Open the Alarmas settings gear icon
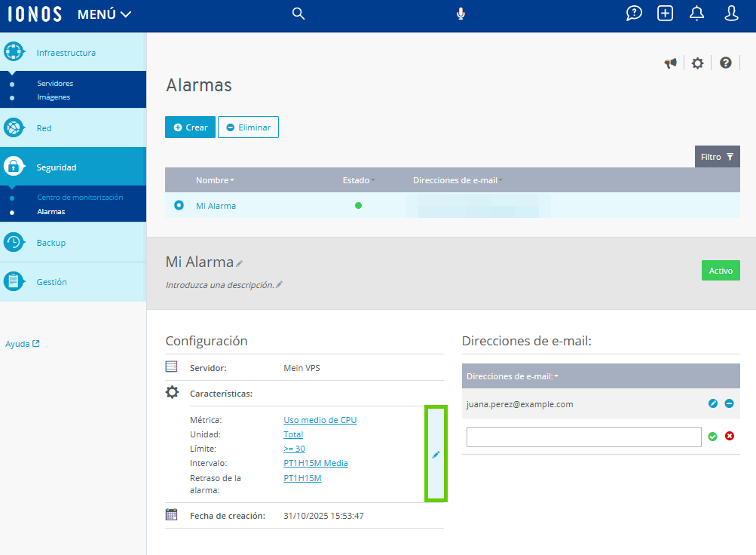Screen dimensions: 756x555 pos(697,63)
